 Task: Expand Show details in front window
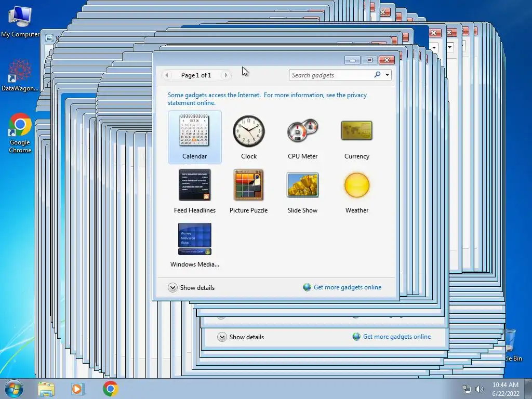coord(191,288)
